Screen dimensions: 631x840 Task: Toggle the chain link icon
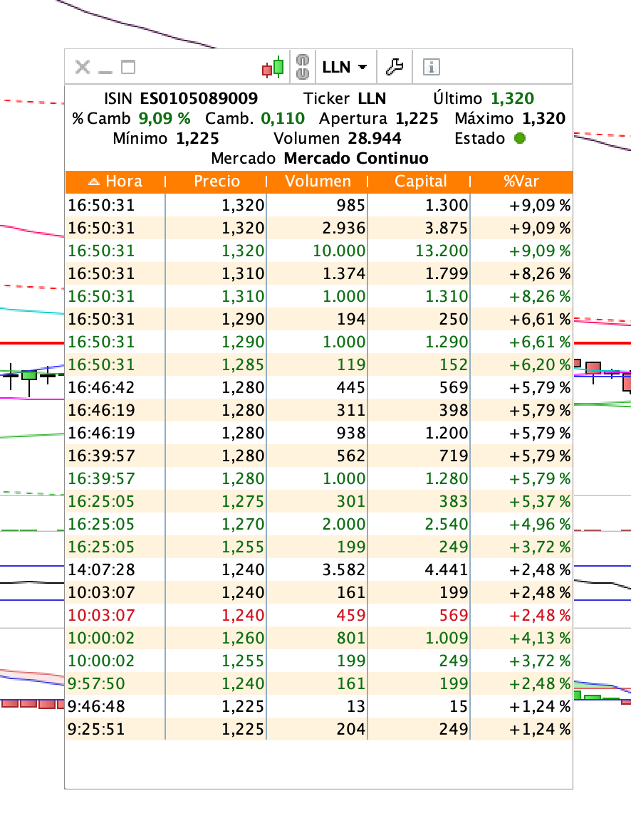click(x=303, y=67)
